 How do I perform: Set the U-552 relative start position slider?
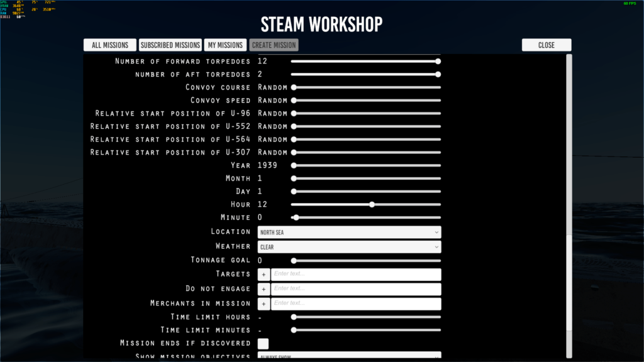pos(365,126)
